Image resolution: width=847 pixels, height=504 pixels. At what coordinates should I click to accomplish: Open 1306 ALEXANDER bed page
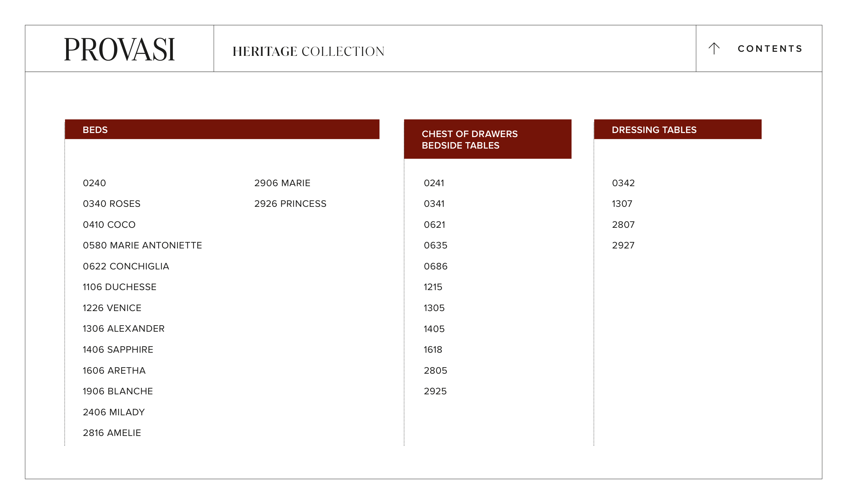[123, 329]
